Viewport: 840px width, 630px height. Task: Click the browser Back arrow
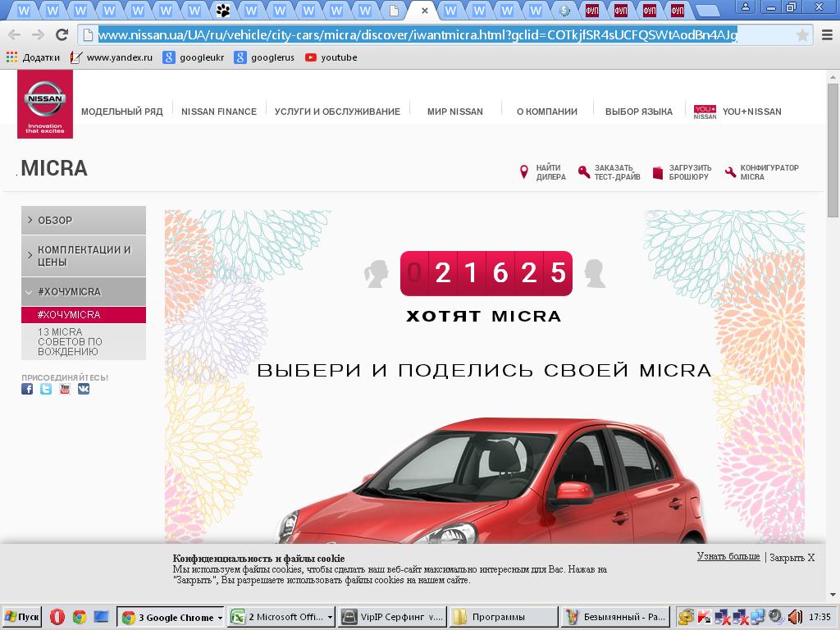pyautogui.click(x=15, y=34)
